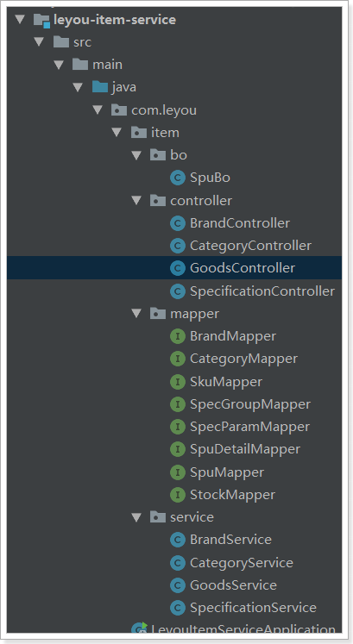Collapse the service package arrow
Screen dimensions: 353x644
(x=136, y=517)
